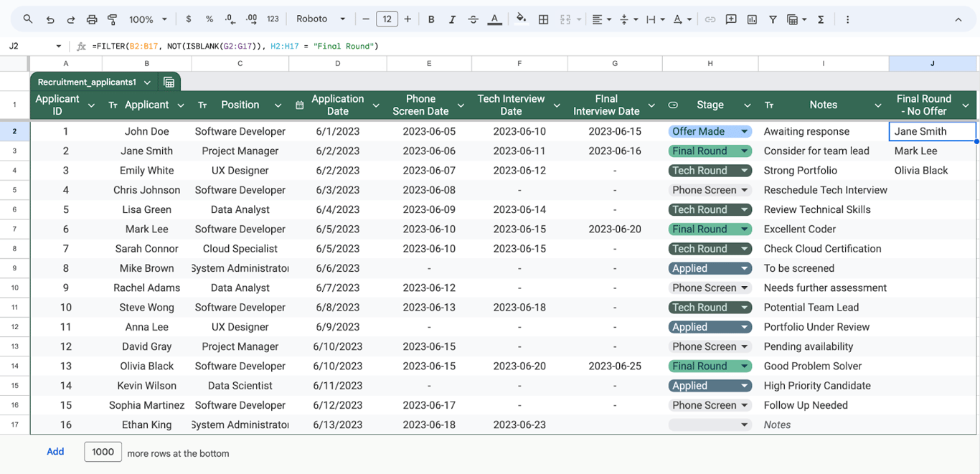
Task: Open the borders menu
Action: point(543,19)
